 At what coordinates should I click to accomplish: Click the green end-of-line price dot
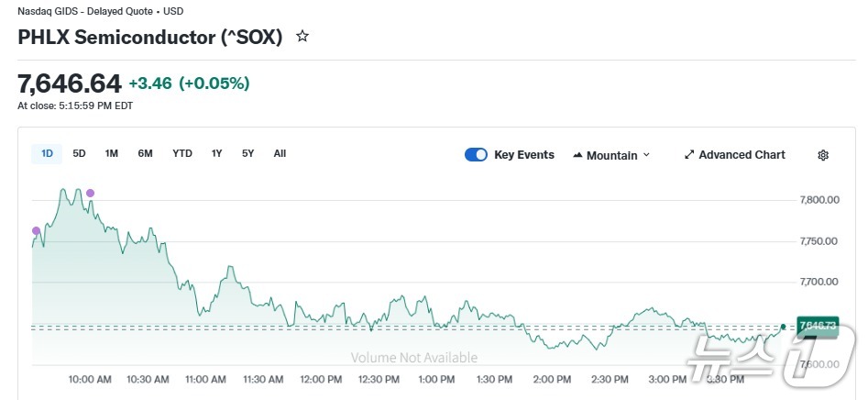pyautogui.click(x=783, y=326)
